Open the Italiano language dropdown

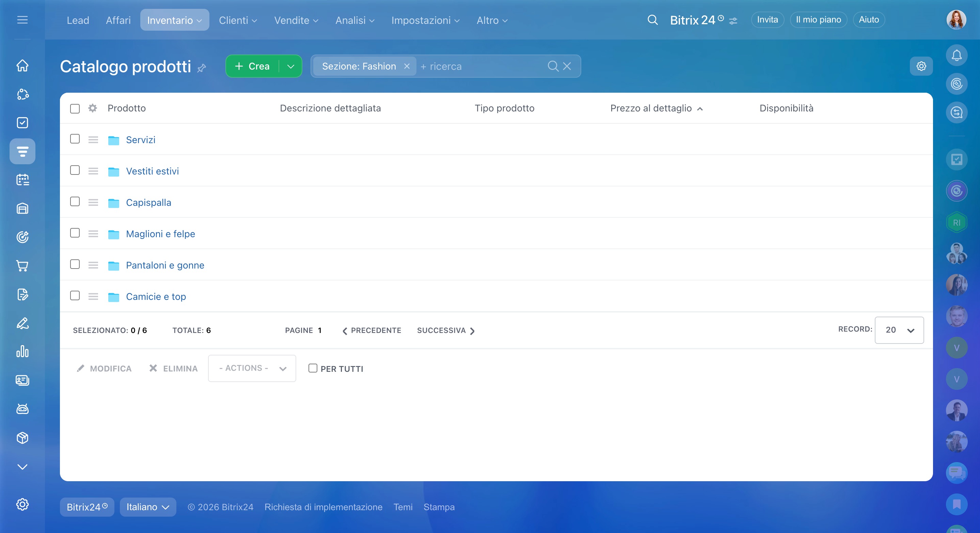[x=147, y=507]
